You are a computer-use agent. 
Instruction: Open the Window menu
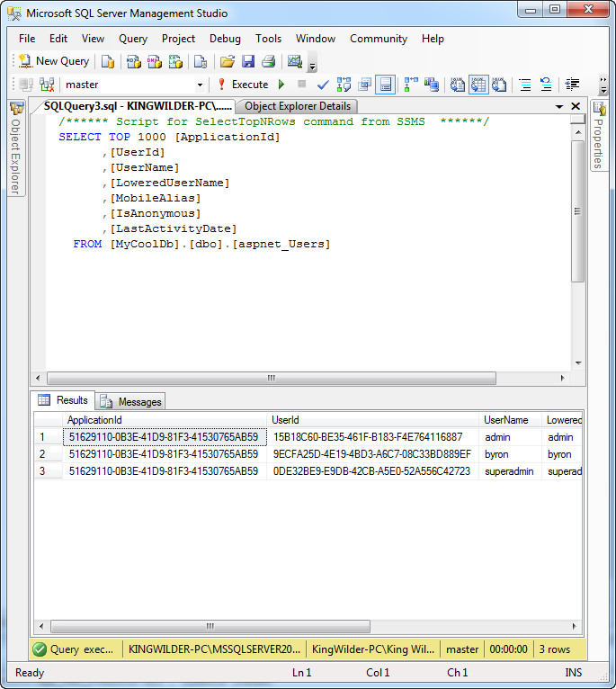coord(316,39)
